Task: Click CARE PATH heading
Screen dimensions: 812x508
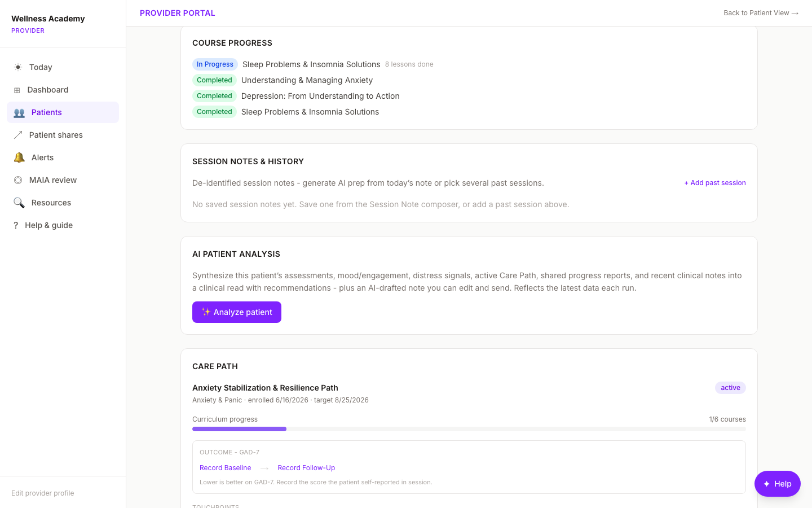Action: 215,366
